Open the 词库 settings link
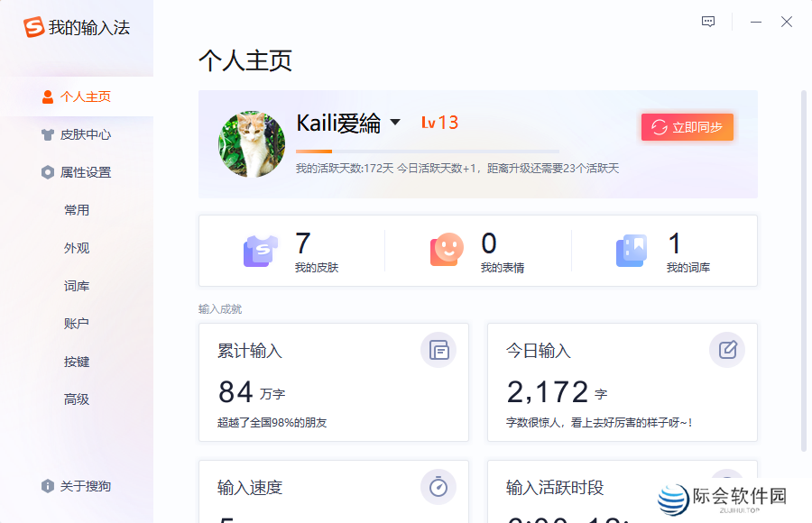This screenshot has height=523, width=812. click(76, 286)
